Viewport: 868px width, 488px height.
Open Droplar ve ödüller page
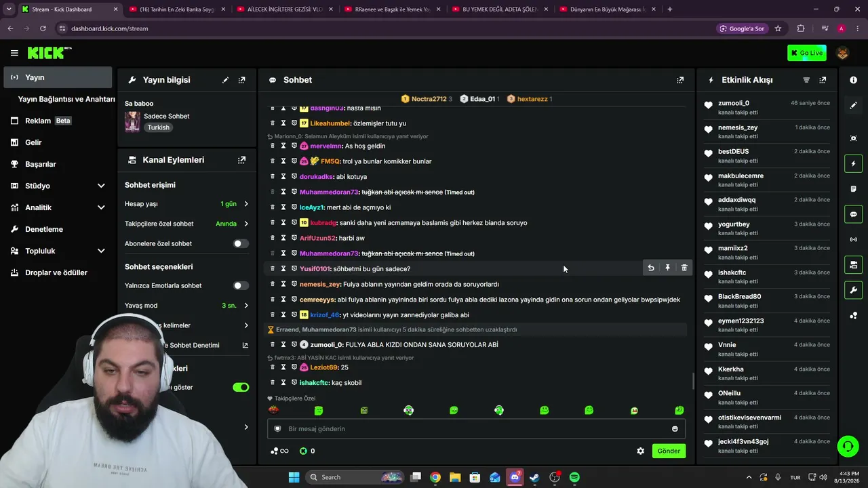57,272
